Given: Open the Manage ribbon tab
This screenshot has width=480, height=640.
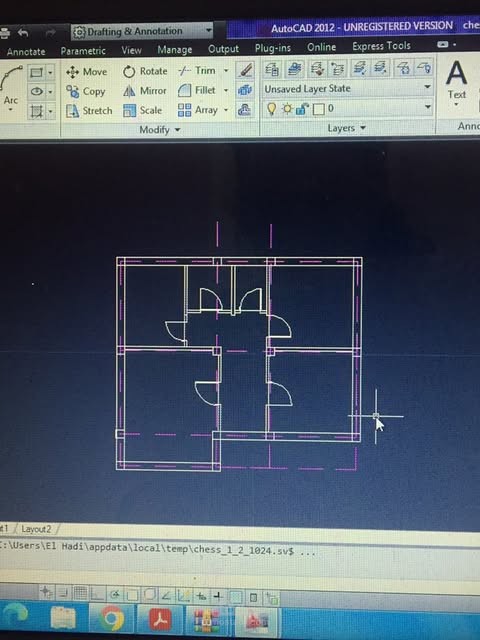Looking at the screenshot, I should click(175, 50).
